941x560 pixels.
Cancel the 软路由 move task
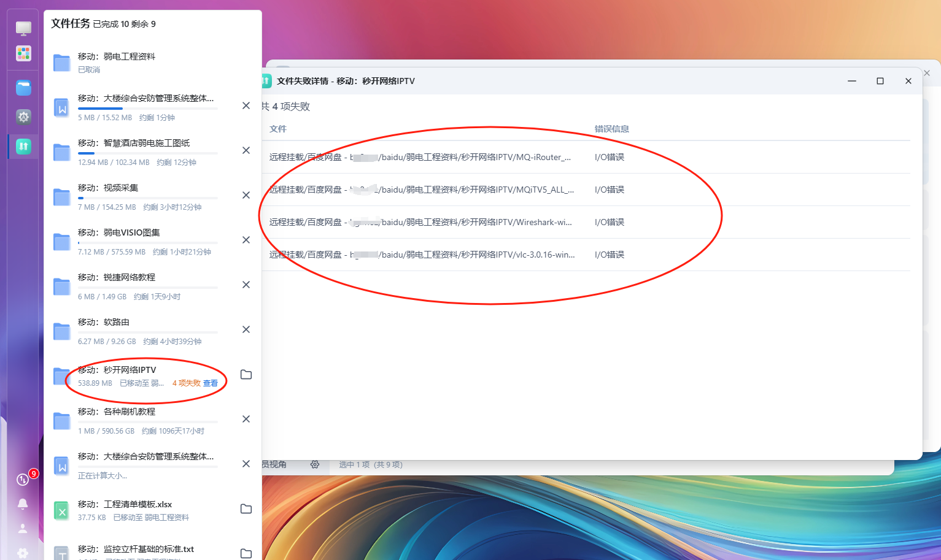(x=246, y=329)
